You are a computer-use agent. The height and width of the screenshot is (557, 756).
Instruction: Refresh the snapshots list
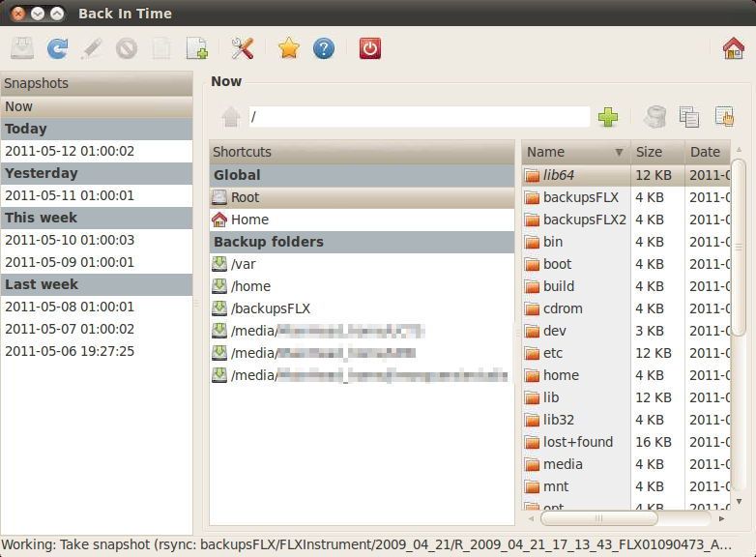point(58,48)
